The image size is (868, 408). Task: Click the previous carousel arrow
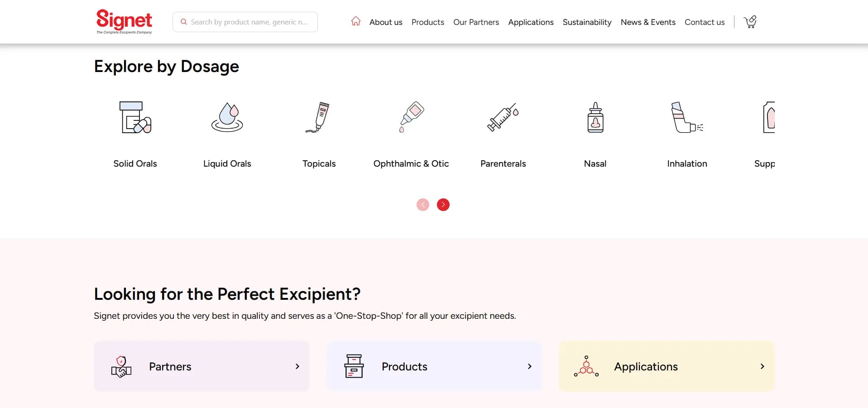(422, 205)
